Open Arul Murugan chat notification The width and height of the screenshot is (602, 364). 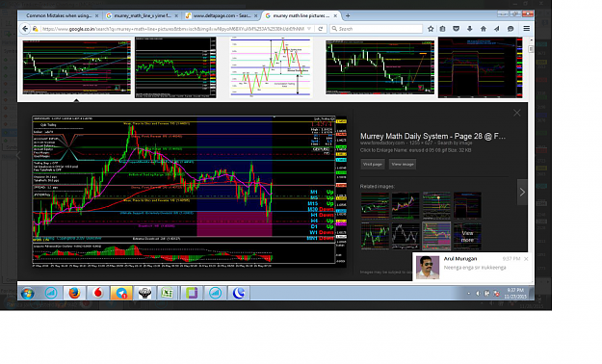(x=473, y=268)
